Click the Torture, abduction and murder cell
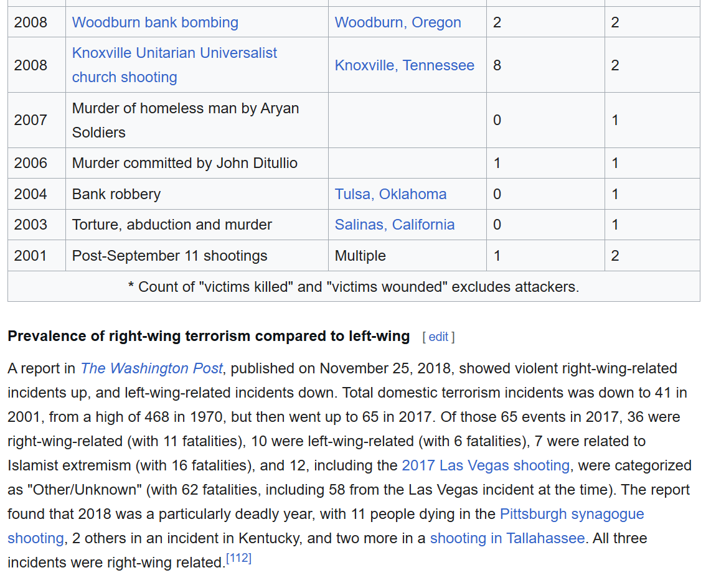Screen dimensions: 711x588 172,225
